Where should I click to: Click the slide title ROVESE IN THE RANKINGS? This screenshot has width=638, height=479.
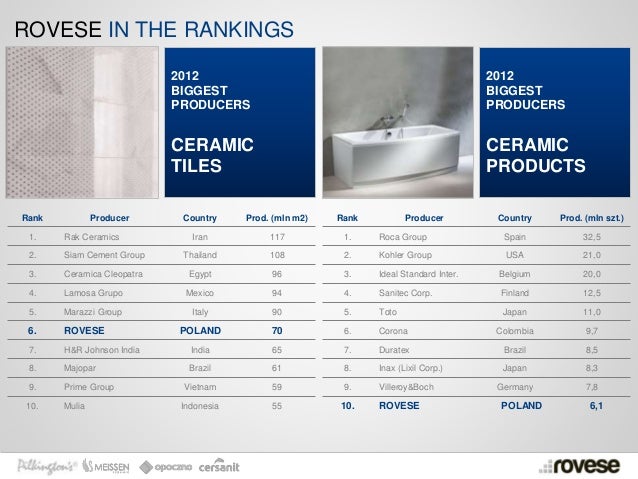154,29
